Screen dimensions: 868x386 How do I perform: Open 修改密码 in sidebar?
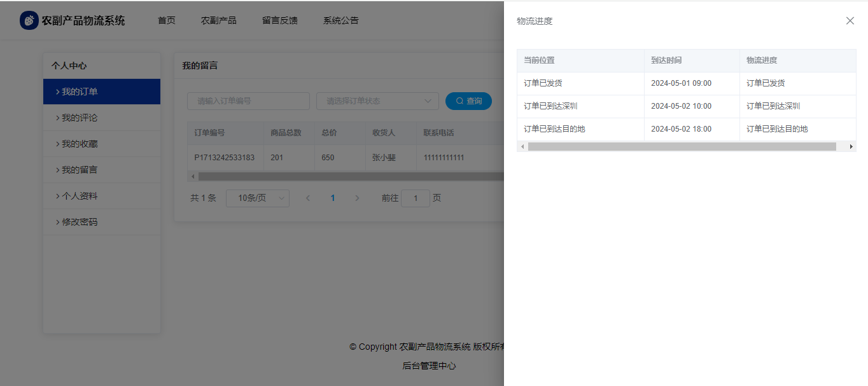pyautogui.click(x=80, y=223)
